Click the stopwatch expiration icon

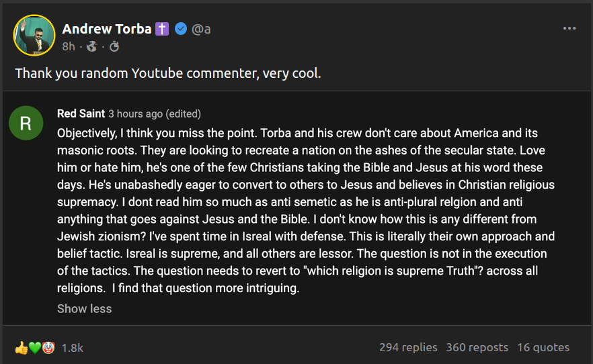coord(114,46)
